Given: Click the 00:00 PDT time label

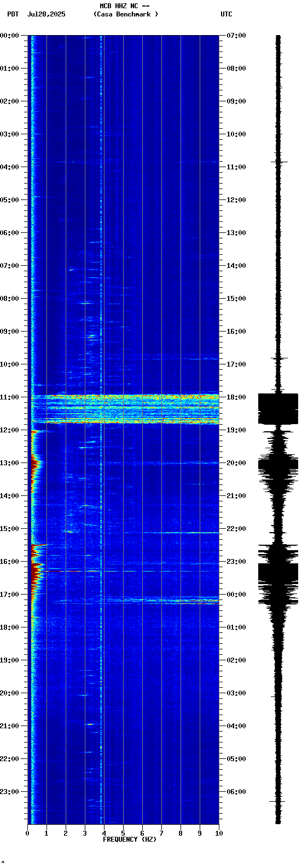Looking at the screenshot, I should pyautogui.click(x=9, y=36).
